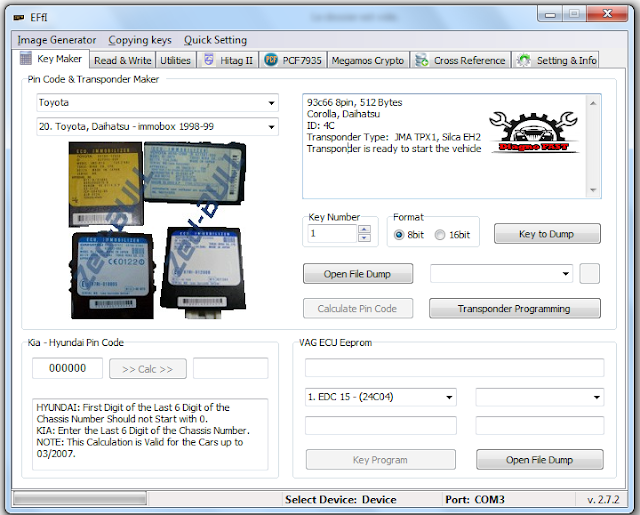Click the calculator icon on Key Maker tab

pyautogui.click(x=26, y=58)
